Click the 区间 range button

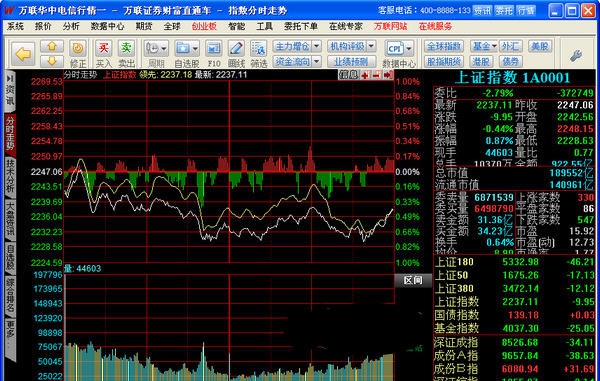pyautogui.click(x=413, y=280)
